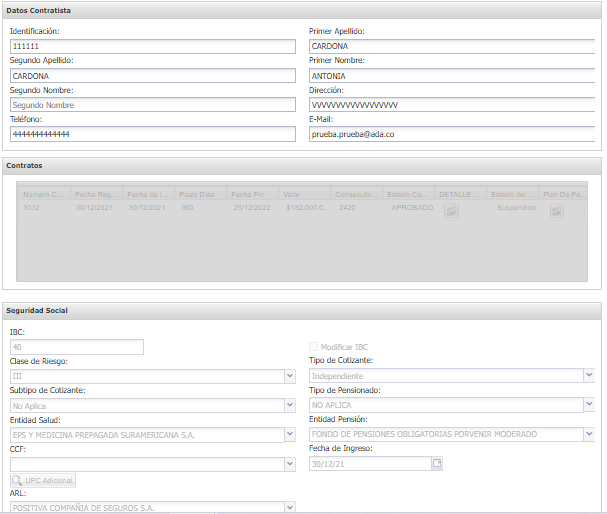Expand the Clase de Riesgo dropdown
This screenshot has width=607, height=514.
[290, 376]
